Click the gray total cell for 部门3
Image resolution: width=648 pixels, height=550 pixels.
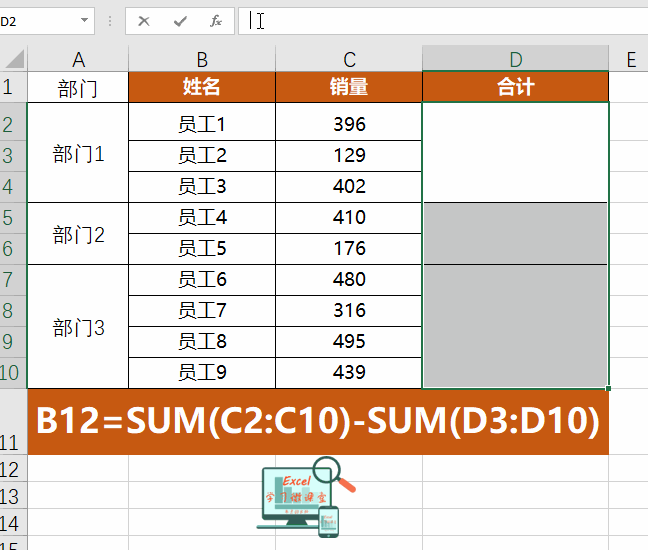coord(515,326)
